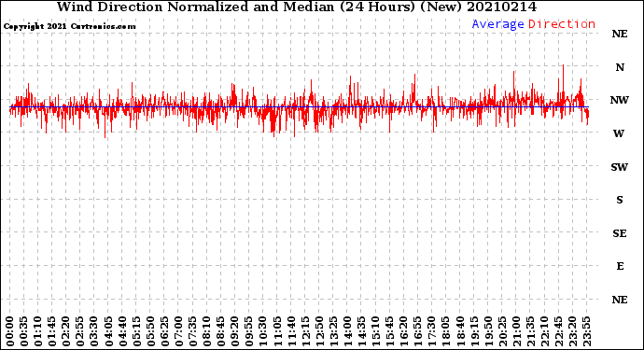
Task: Click the 14:00 time label
Action: coord(347,331)
